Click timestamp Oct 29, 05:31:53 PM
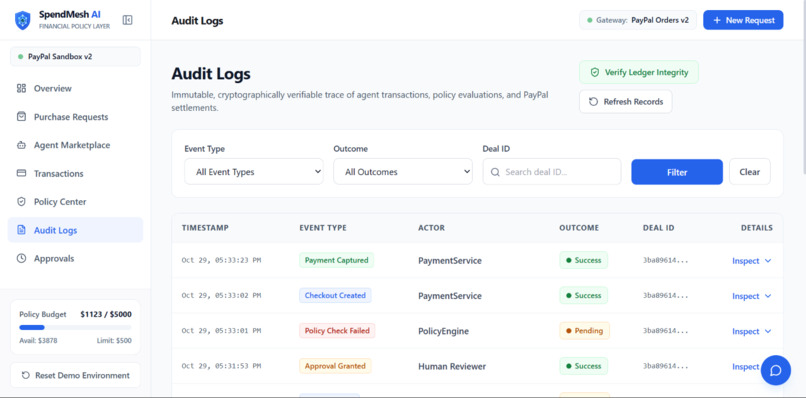Viewport: 806px width, 398px height. 222,366
